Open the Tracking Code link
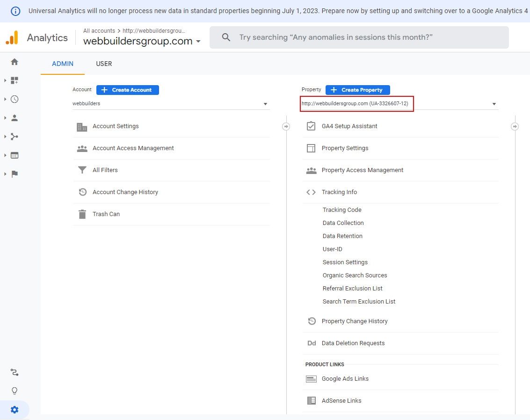530x420 pixels. [x=342, y=210]
